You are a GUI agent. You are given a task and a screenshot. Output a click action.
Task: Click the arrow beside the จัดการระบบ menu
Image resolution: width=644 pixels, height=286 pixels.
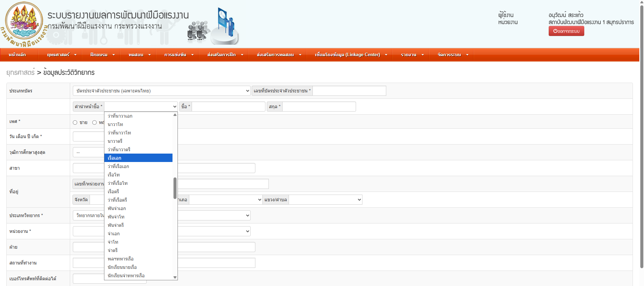point(467,55)
